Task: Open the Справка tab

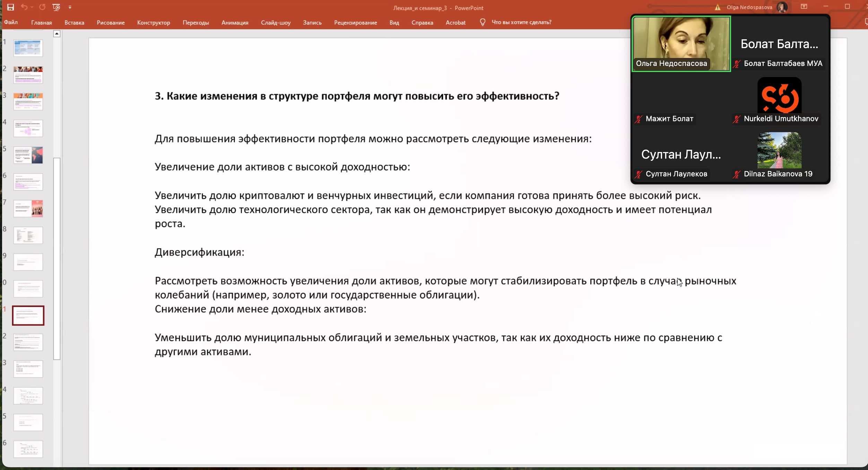Action: tap(422, 23)
